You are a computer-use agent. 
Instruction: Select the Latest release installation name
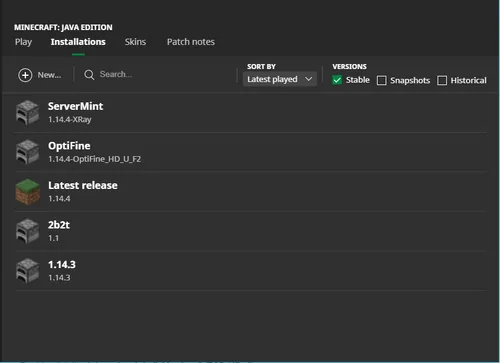click(x=83, y=185)
